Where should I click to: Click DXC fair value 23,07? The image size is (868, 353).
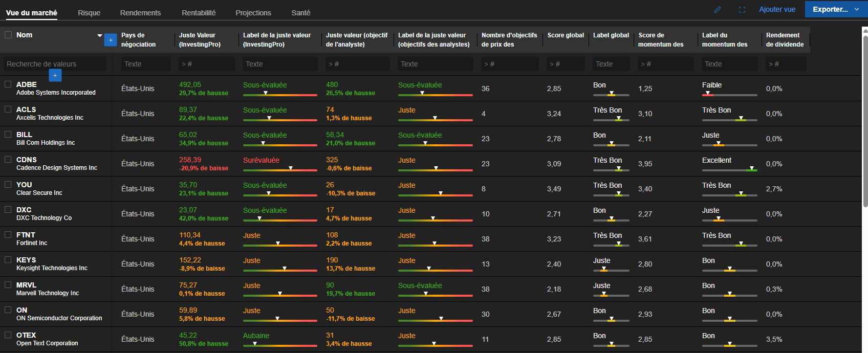coord(188,210)
